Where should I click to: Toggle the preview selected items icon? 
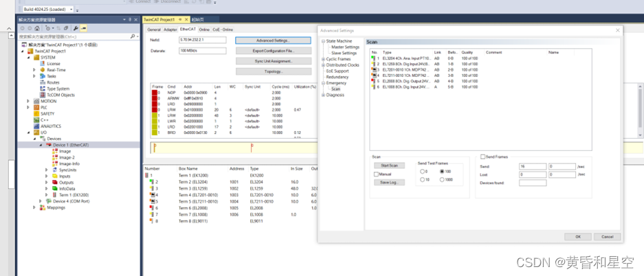point(83,28)
